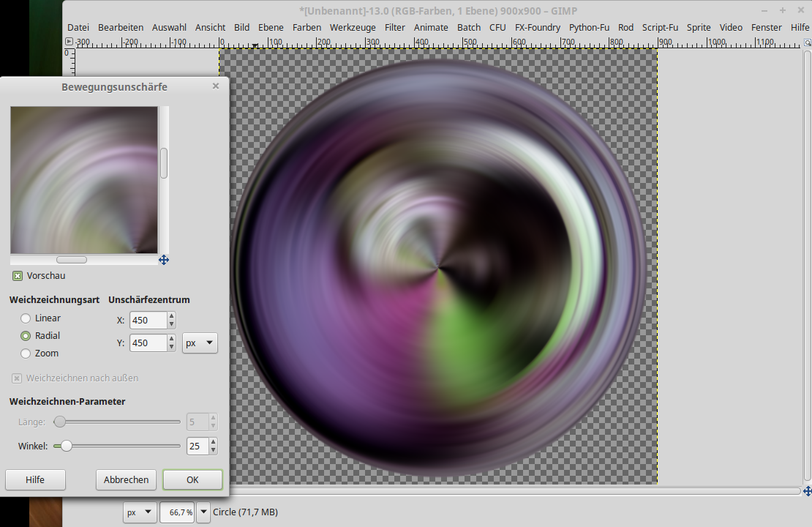Toggle Weichzeichnen nach außen checkbox
The width and height of the screenshot is (812, 527).
click(17, 378)
